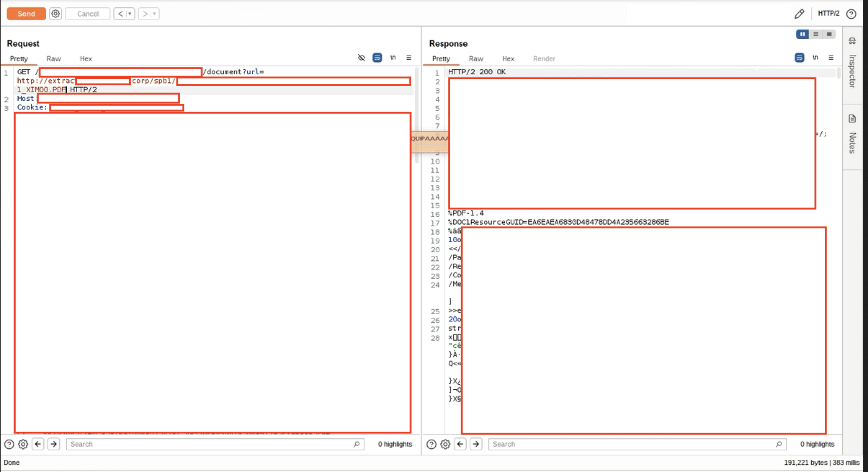Toggle word wrap in Response panel
This screenshot has width=868, height=472.
pos(799,58)
